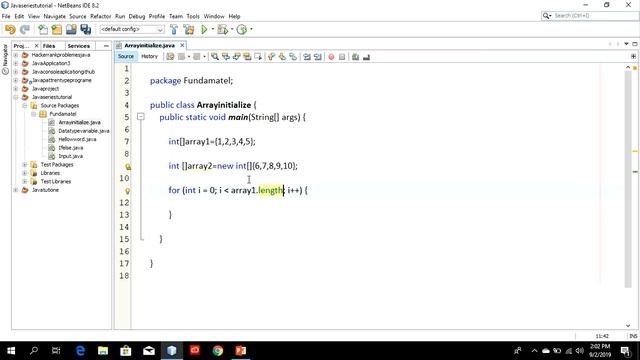The width and height of the screenshot is (640, 360).
Task: Select Helloword.java in project tree
Action: [x=77, y=139]
